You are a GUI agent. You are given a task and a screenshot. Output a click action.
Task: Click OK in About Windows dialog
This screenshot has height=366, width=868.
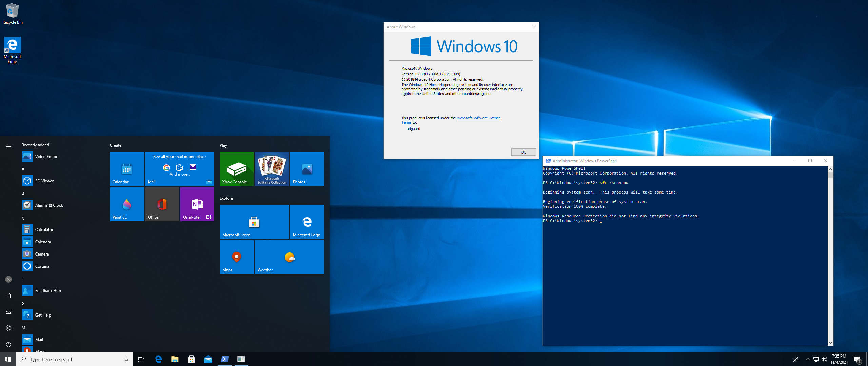(524, 152)
